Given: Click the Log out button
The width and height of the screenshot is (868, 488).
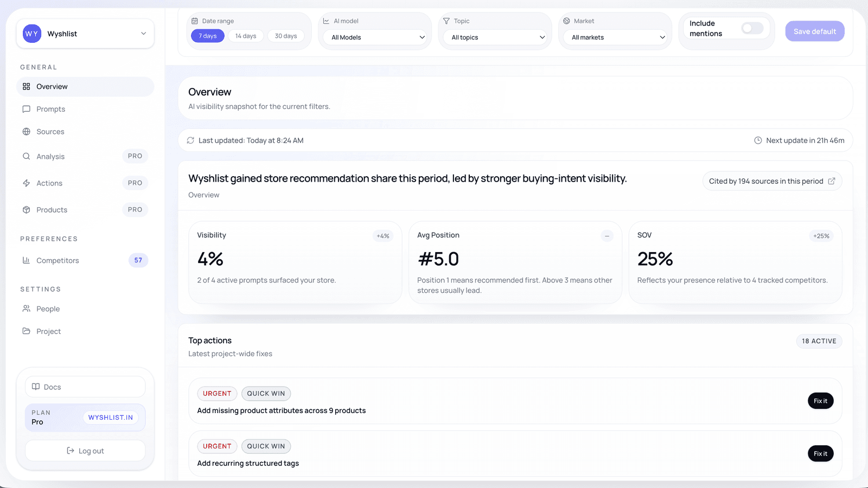Looking at the screenshot, I should pyautogui.click(x=85, y=451).
